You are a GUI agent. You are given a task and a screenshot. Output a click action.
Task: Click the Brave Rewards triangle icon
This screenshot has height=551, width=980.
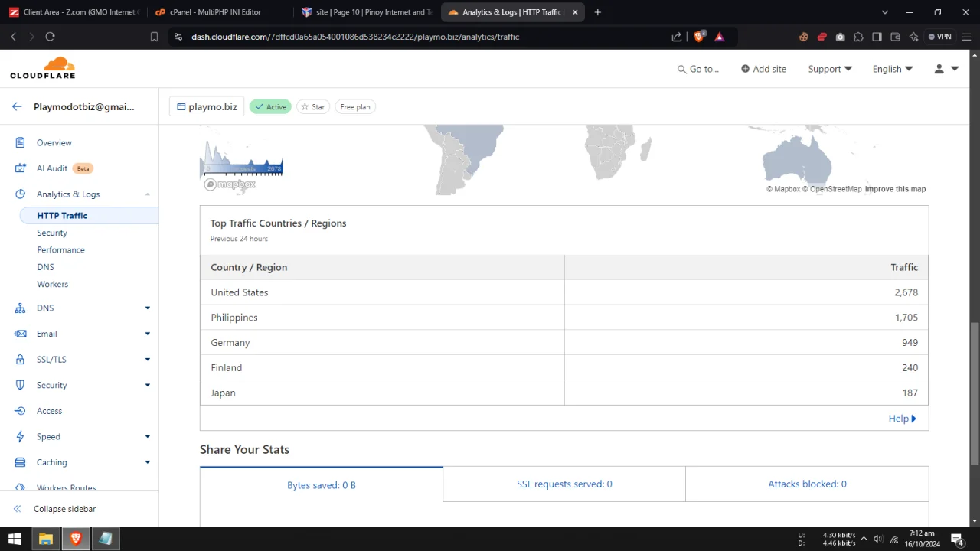[719, 37]
